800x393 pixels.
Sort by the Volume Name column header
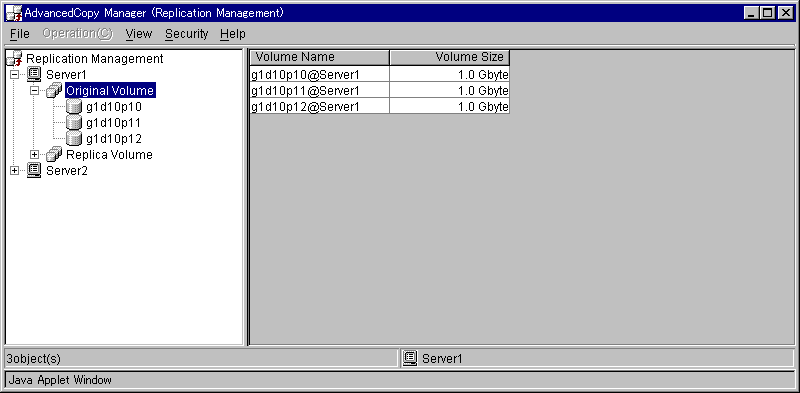320,57
